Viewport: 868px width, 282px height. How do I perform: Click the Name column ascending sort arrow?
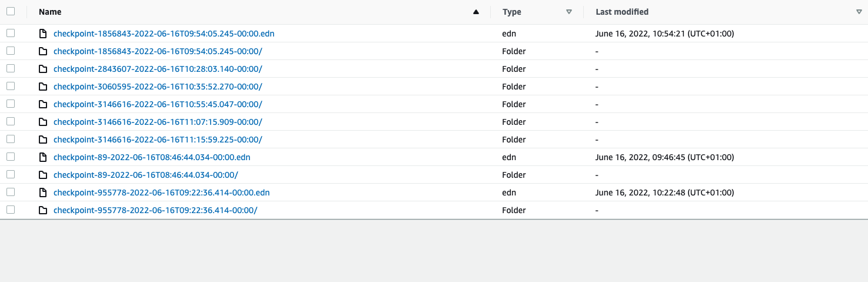point(476,12)
